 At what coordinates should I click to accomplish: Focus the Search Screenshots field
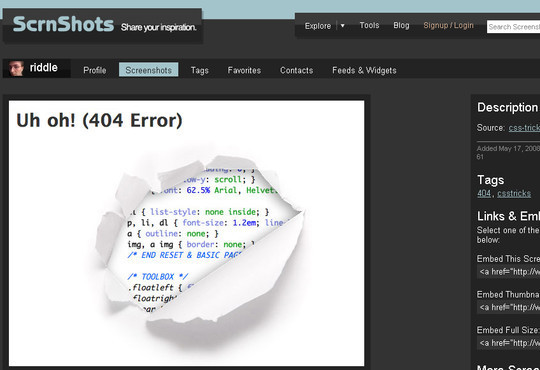(513, 27)
